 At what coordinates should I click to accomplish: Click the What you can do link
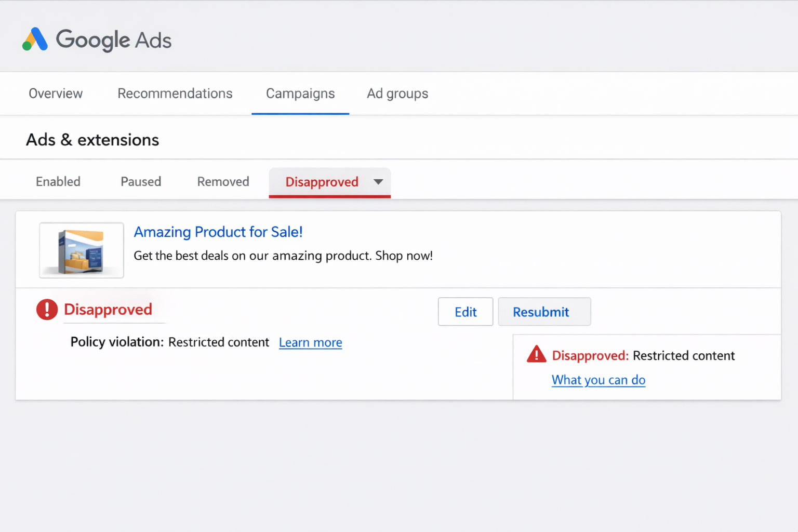click(x=598, y=380)
